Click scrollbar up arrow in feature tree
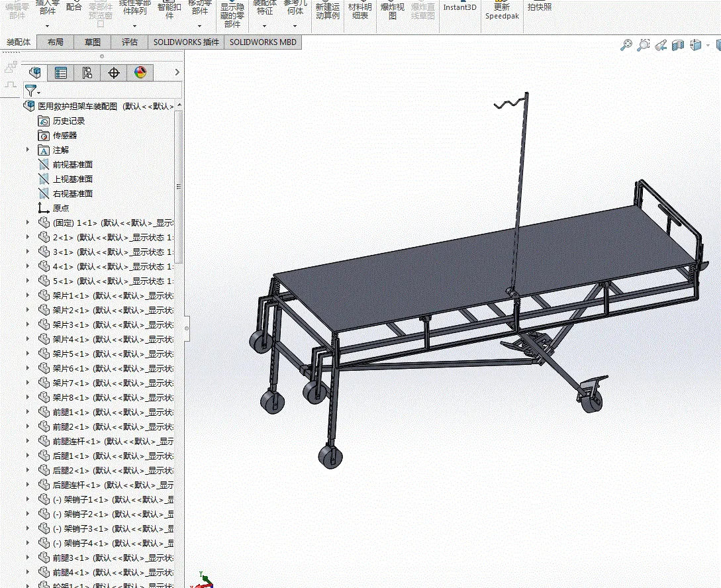Screen dimensions: 721x588 pos(179,105)
